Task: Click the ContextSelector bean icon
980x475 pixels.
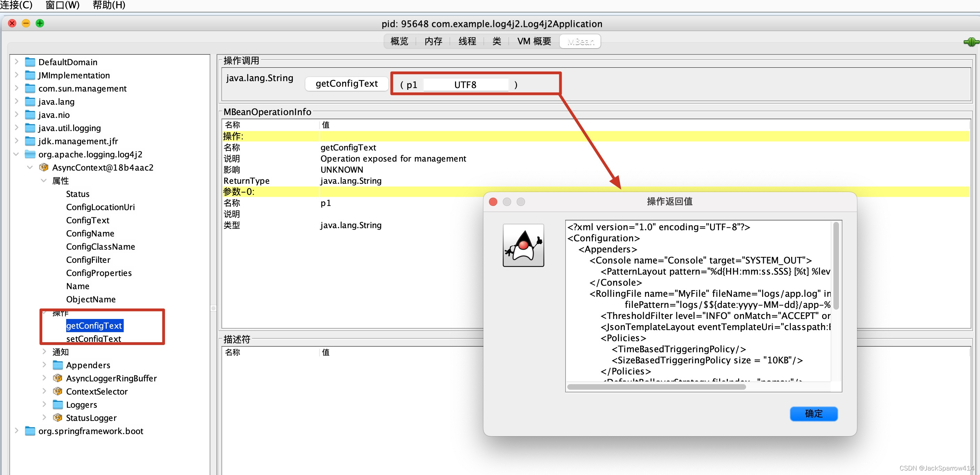Action: coord(58,391)
